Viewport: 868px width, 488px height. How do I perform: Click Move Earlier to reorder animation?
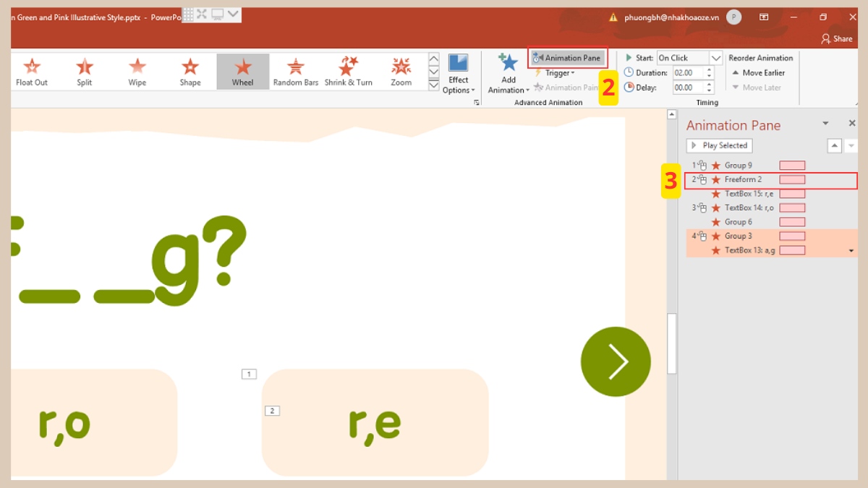(x=761, y=72)
